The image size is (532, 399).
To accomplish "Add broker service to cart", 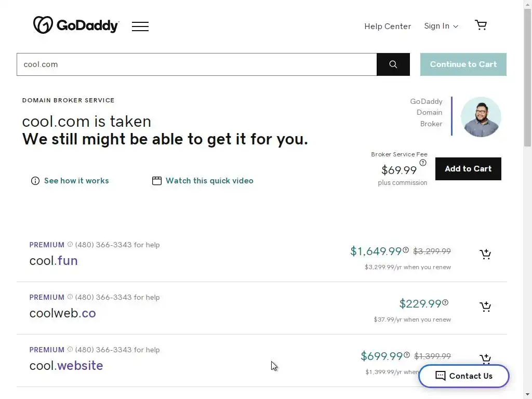I will point(468,169).
